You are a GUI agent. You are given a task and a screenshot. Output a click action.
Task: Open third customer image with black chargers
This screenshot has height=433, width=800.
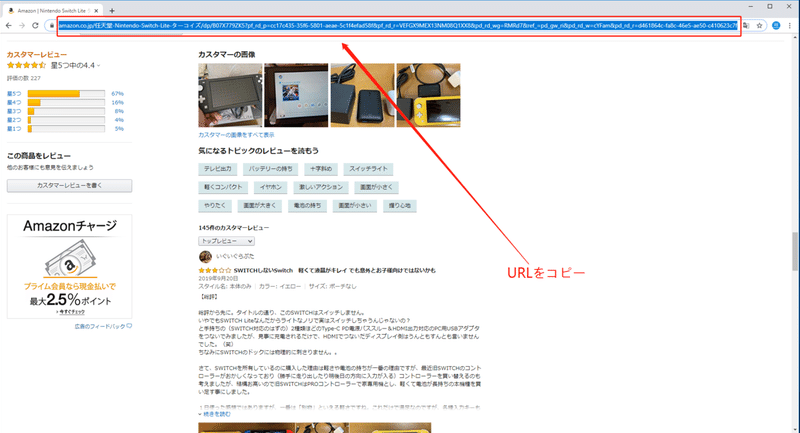362,95
